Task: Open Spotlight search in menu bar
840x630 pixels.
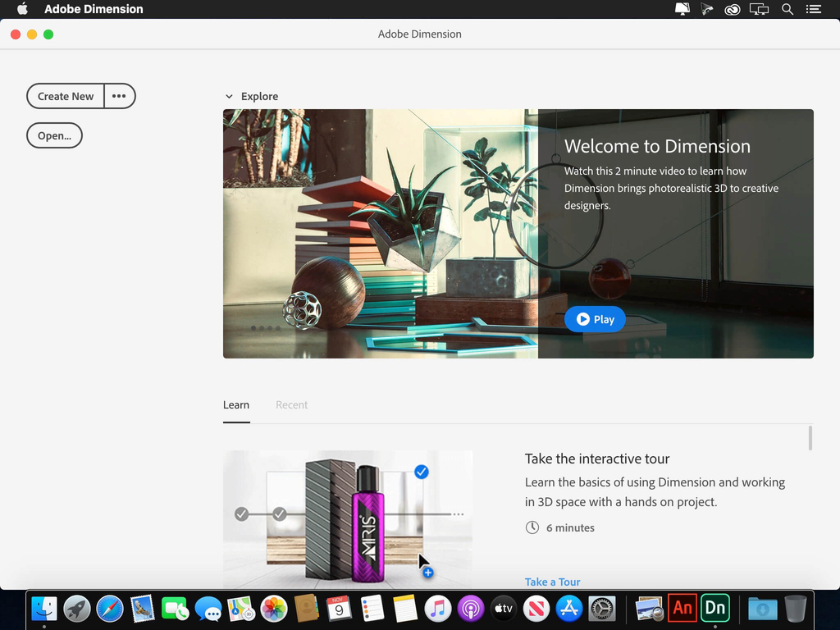Action: 787,9
